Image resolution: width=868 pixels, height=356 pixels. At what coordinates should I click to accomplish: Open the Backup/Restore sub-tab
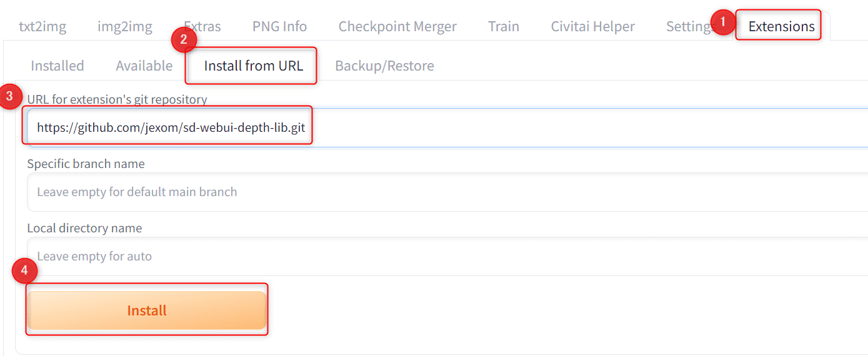tap(384, 66)
